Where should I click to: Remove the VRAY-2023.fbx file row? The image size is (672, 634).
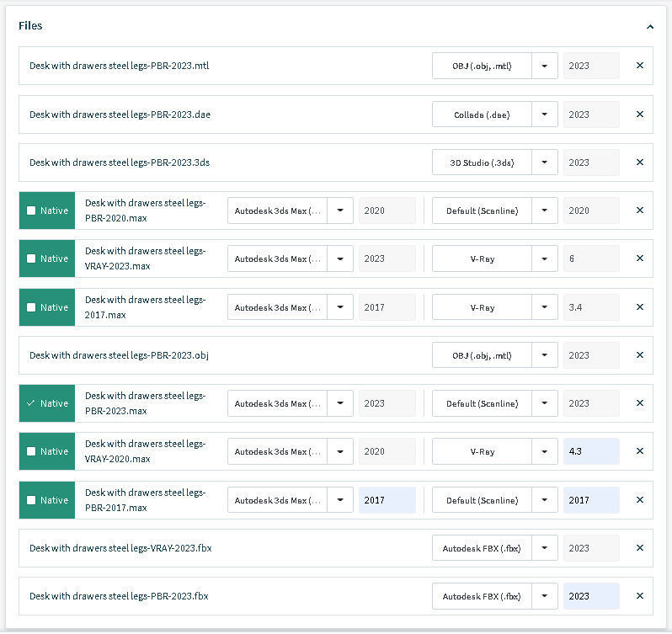point(640,548)
